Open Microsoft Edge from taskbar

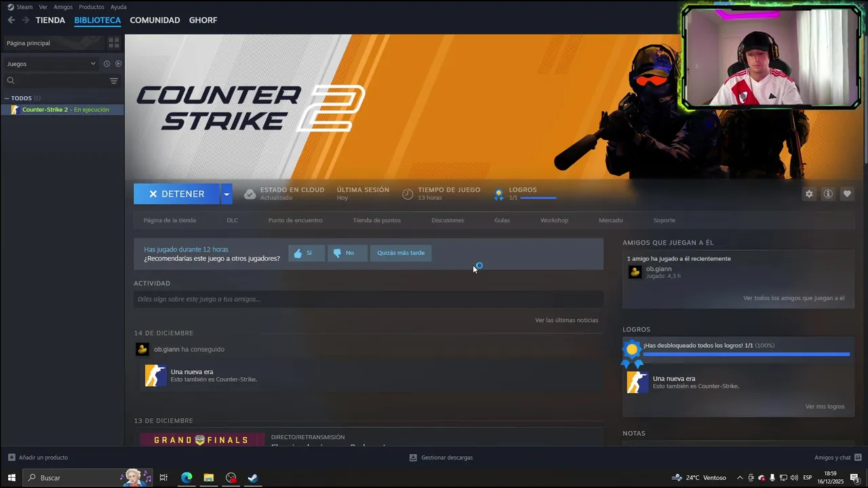click(x=186, y=478)
